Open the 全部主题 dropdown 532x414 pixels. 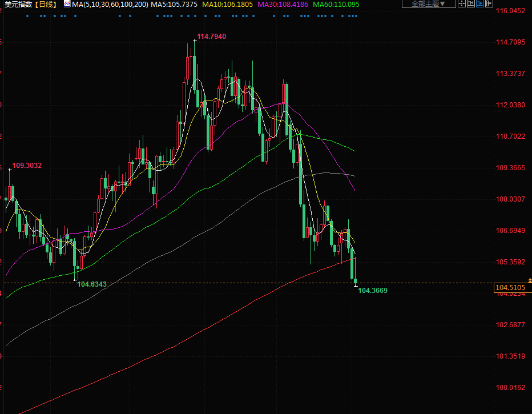tap(429, 4)
